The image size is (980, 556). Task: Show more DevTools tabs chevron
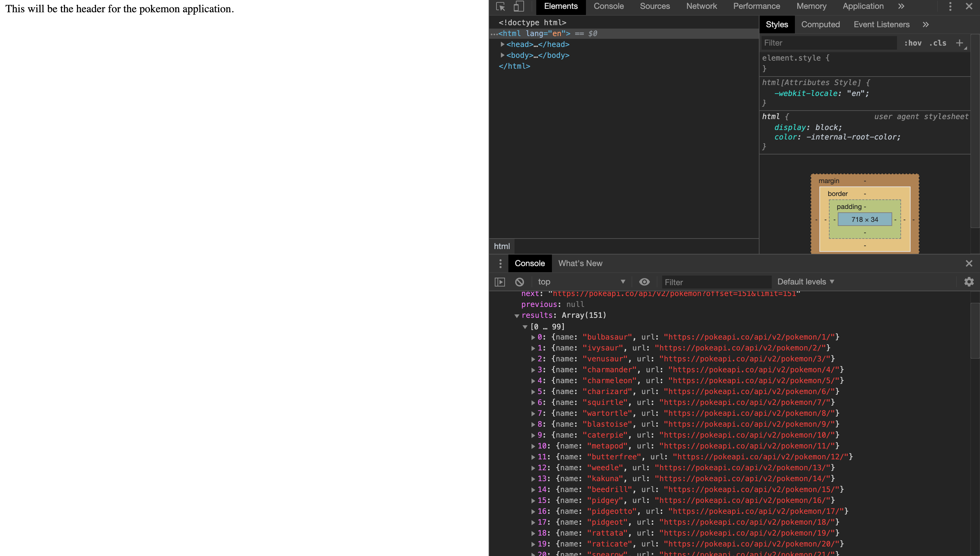(901, 6)
